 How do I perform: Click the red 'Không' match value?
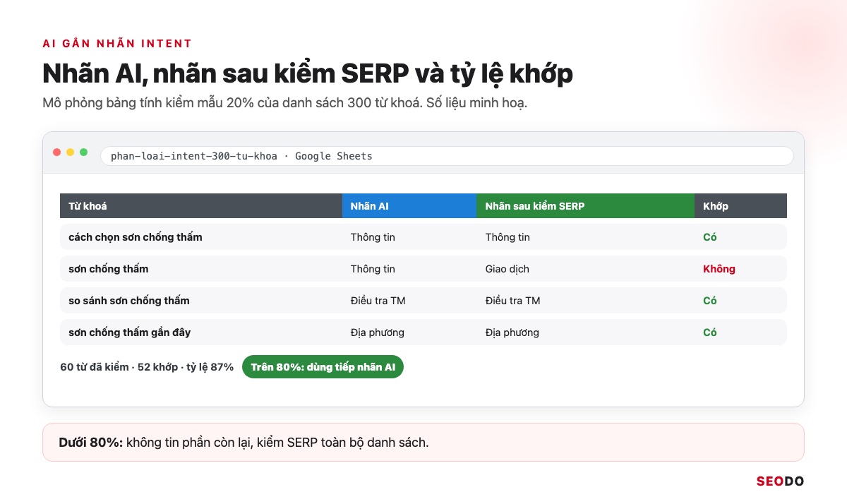[719, 269]
